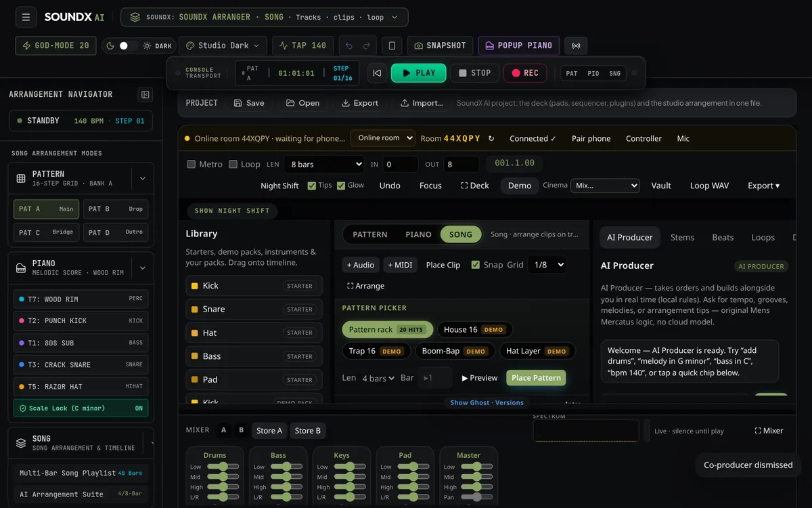Screen dimensions: 812x508
Task: Collapse the Piano section chevron
Action: click(143, 268)
